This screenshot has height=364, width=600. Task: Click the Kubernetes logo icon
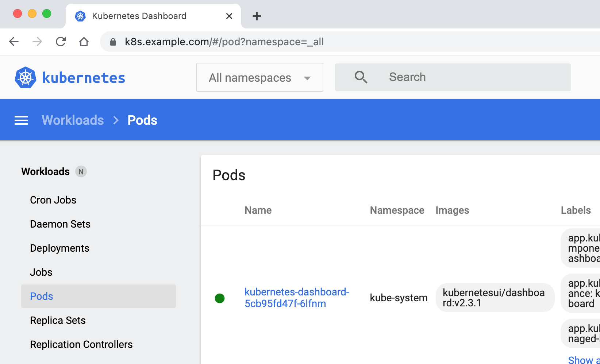pos(26,77)
